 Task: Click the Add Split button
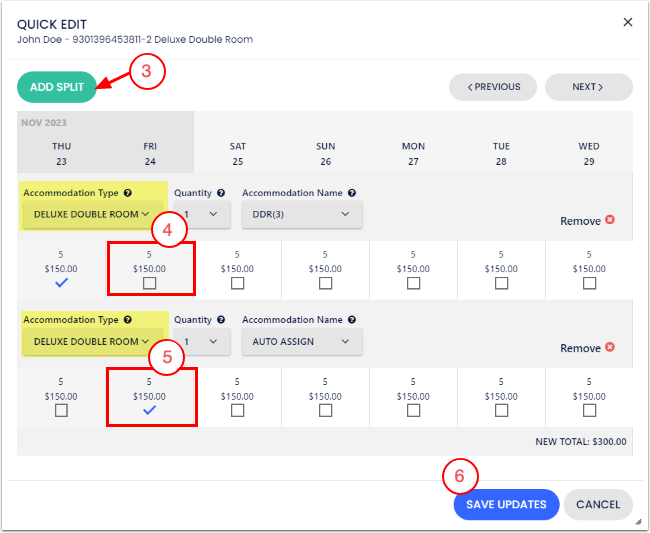(x=57, y=87)
